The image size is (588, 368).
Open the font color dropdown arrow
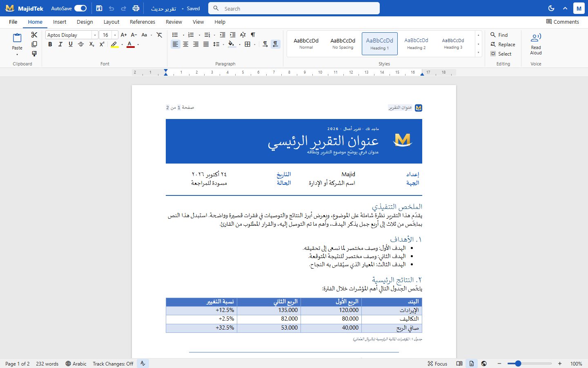pyautogui.click(x=138, y=44)
